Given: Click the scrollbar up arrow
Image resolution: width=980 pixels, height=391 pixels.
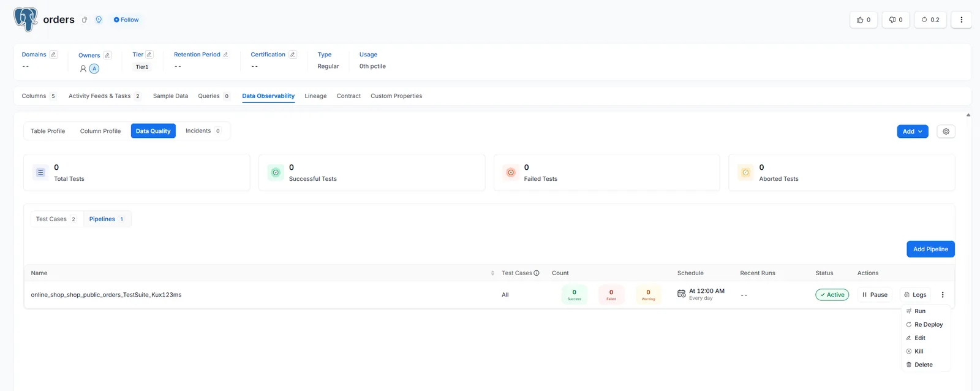Looking at the screenshot, I should pyautogui.click(x=968, y=115).
